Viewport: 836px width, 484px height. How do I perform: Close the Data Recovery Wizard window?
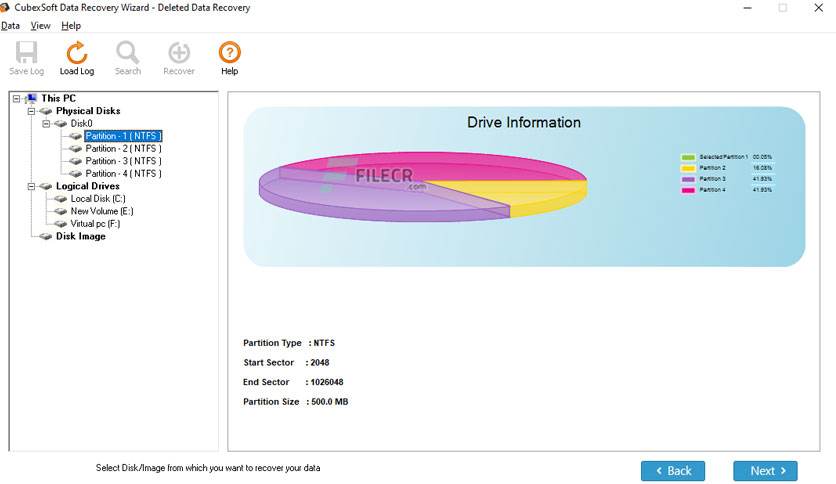[818, 8]
